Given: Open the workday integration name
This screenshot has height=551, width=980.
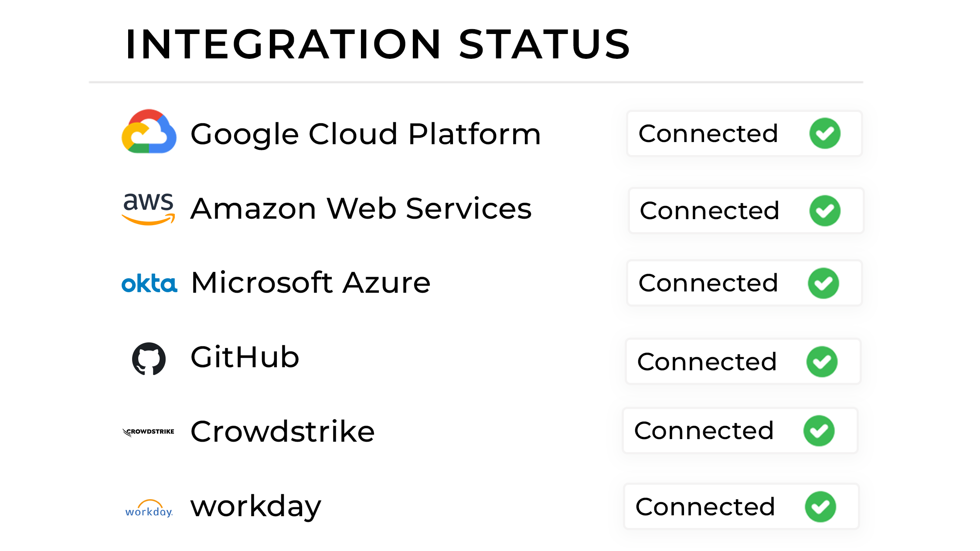Looking at the screenshot, I should click(256, 507).
